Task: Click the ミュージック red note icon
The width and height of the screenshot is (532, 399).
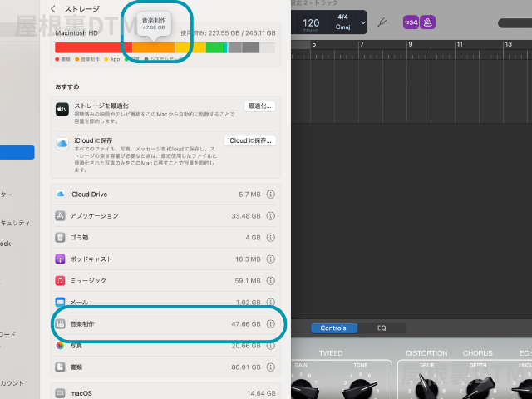Action: [x=60, y=281]
